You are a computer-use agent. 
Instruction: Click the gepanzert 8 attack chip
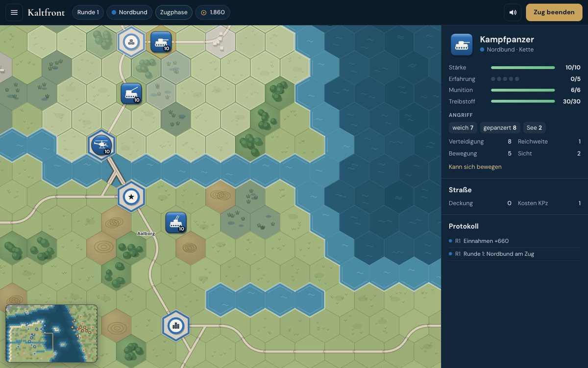click(x=500, y=128)
